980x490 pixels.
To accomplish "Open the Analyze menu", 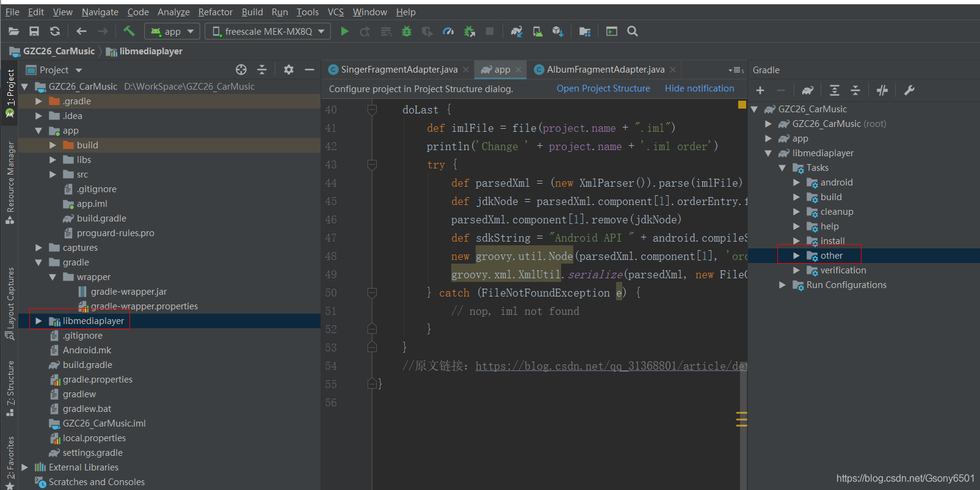I will pos(173,12).
